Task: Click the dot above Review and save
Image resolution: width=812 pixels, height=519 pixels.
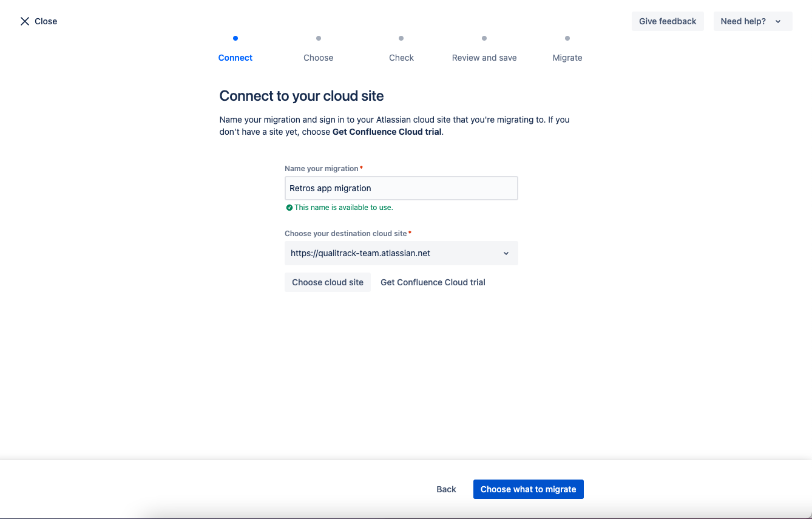Action: (x=484, y=38)
